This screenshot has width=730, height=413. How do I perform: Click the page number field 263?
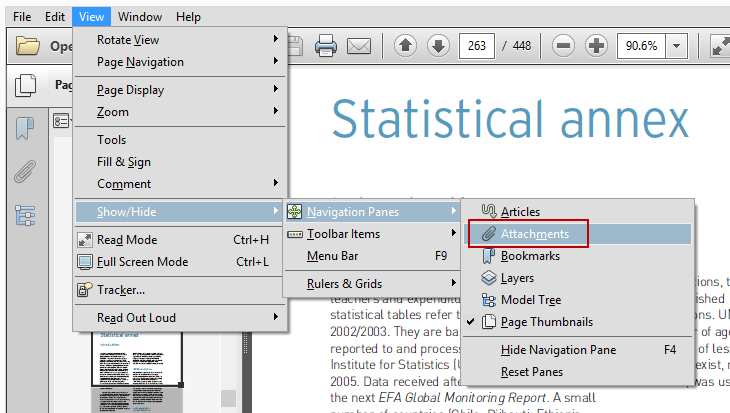click(477, 46)
